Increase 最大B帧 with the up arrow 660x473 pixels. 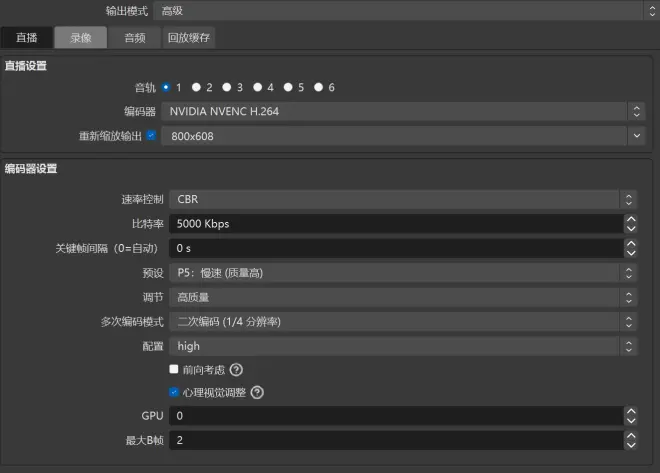pyautogui.click(x=631, y=436)
